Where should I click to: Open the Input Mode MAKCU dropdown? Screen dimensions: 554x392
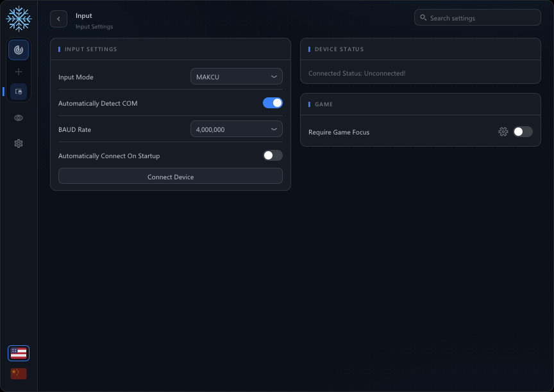click(237, 77)
